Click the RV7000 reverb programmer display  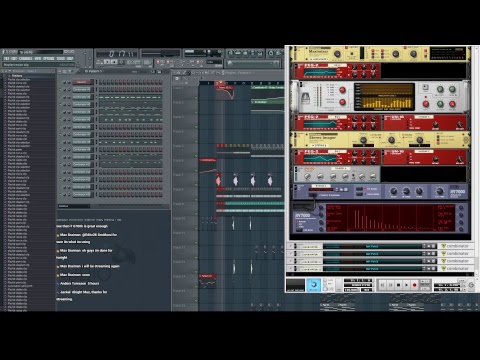pyautogui.click(x=391, y=218)
